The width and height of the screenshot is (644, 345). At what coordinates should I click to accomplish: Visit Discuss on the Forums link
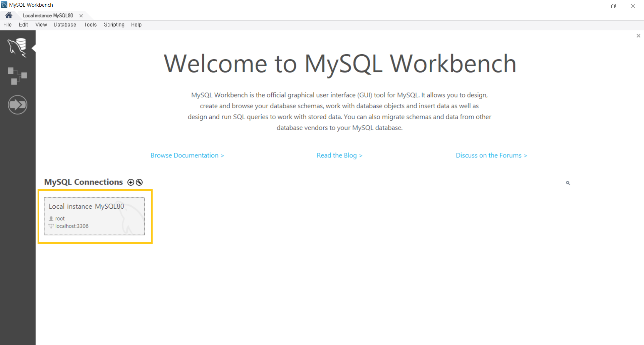pyautogui.click(x=491, y=155)
